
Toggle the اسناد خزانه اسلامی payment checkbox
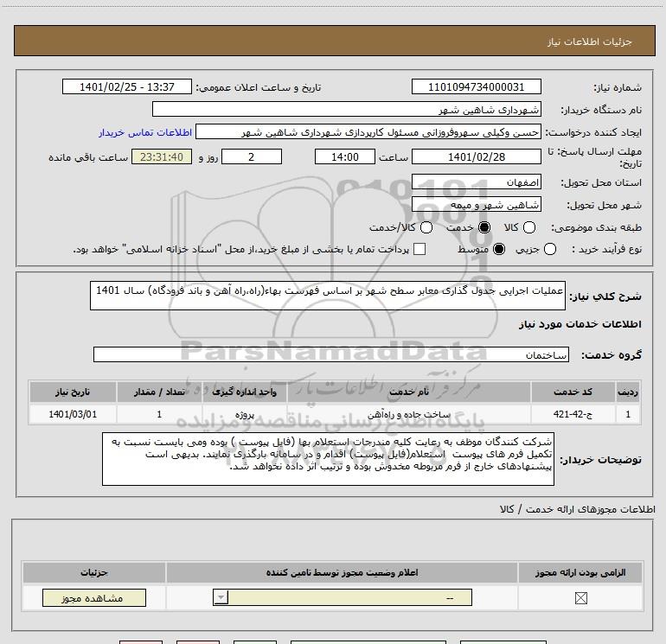click(419, 249)
